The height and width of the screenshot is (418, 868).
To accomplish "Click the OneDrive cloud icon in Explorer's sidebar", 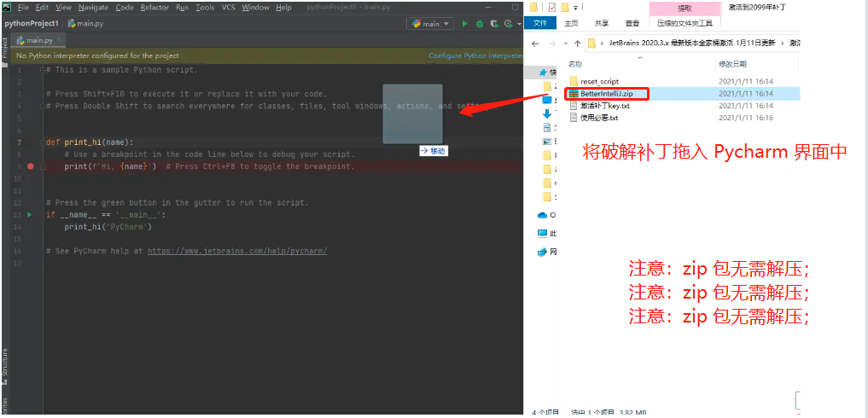I will click(544, 215).
